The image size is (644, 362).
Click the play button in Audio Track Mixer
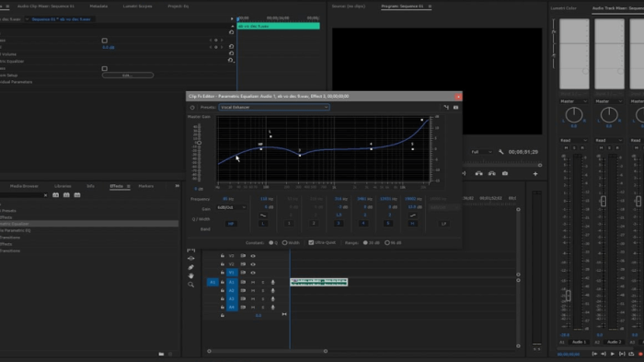click(x=613, y=354)
